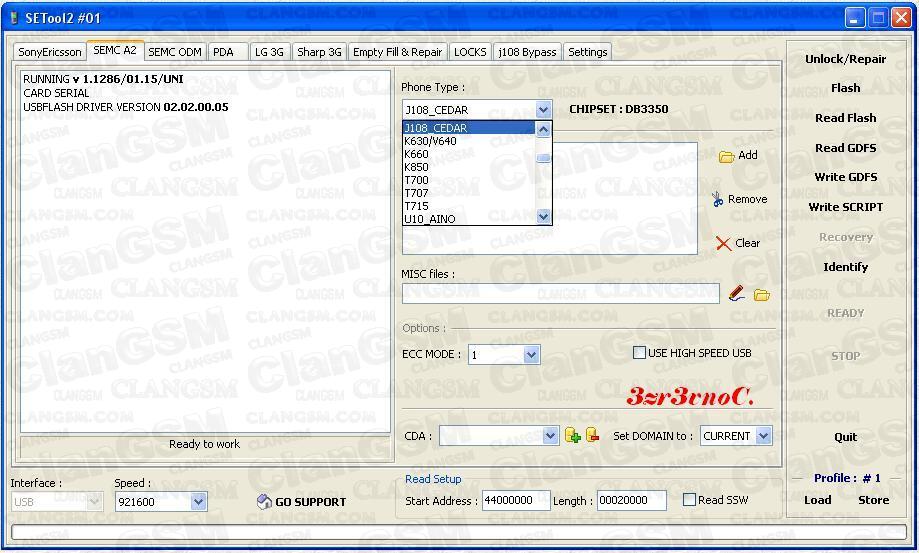Click the Ready to work status text
This screenshot has height=553, width=919.
click(x=205, y=444)
